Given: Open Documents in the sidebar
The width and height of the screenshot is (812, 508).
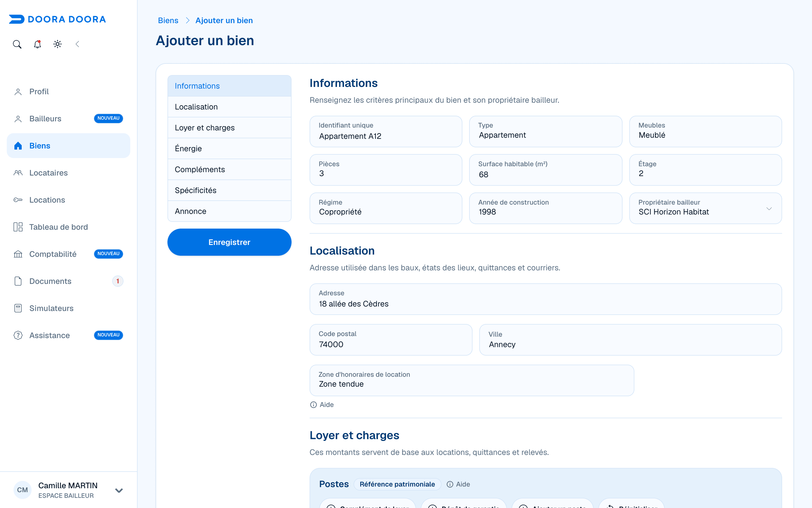Looking at the screenshot, I should (69, 281).
